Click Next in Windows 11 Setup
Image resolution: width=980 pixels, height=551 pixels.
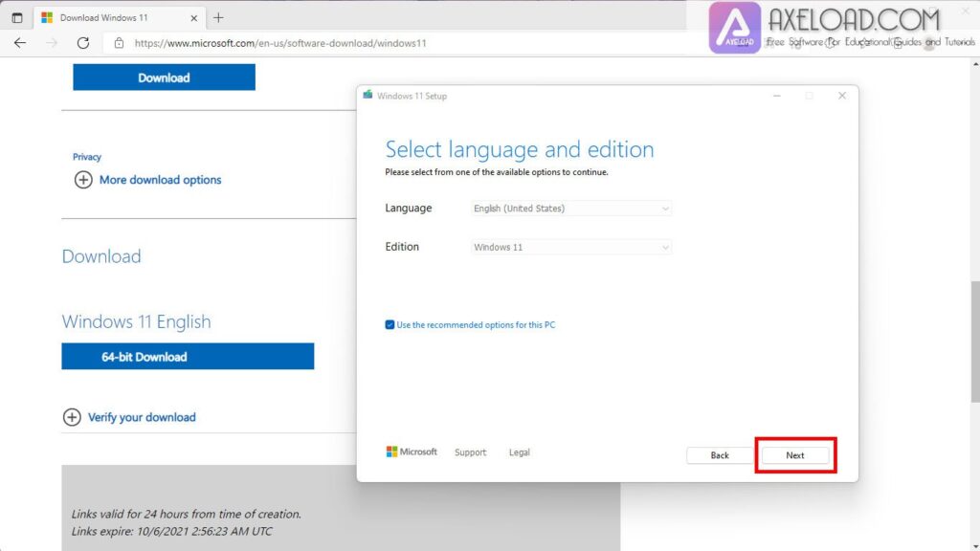[x=795, y=455]
